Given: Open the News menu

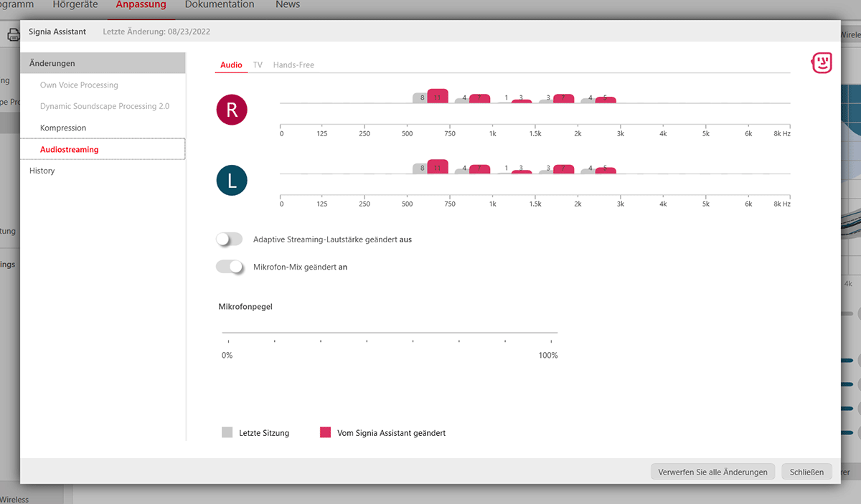Looking at the screenshot, I should click(287, 5).
